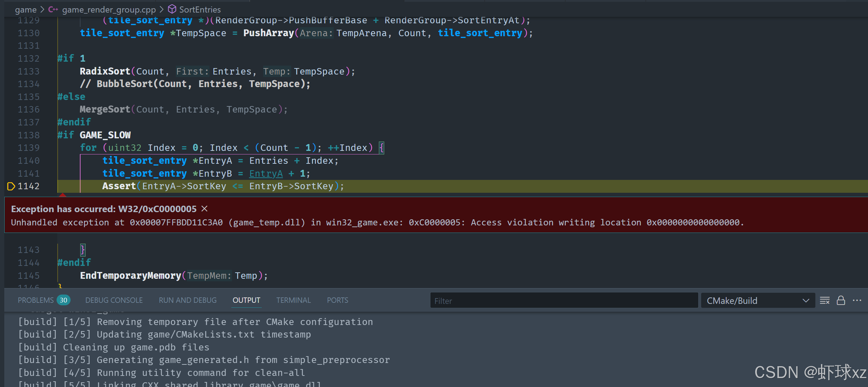Switch to the PORTS tab
868x387 pixels.
(x=337, y=300)
